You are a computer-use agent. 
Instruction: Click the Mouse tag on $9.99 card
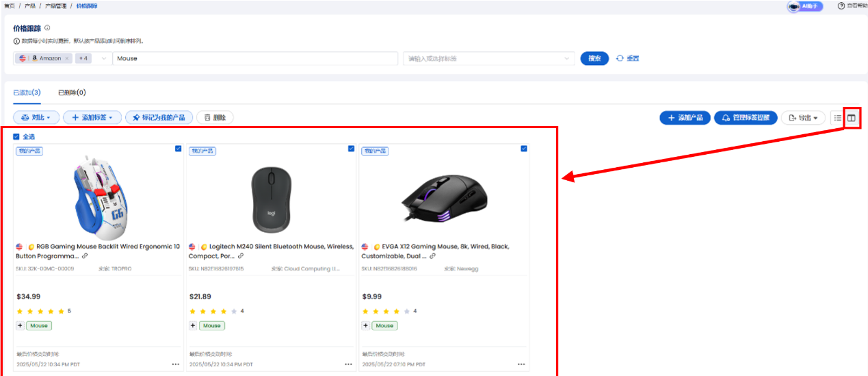point(385,326)
